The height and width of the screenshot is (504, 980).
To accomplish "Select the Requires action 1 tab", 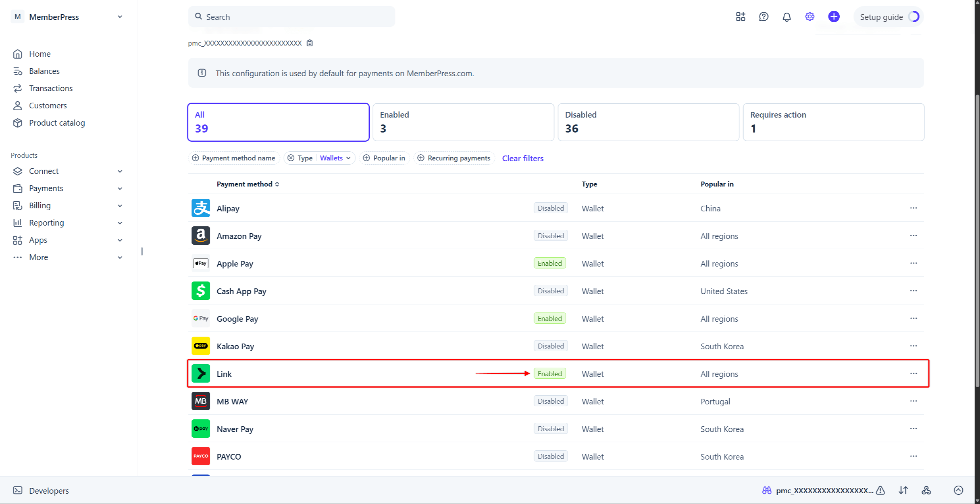I will [x=834, y=122].
